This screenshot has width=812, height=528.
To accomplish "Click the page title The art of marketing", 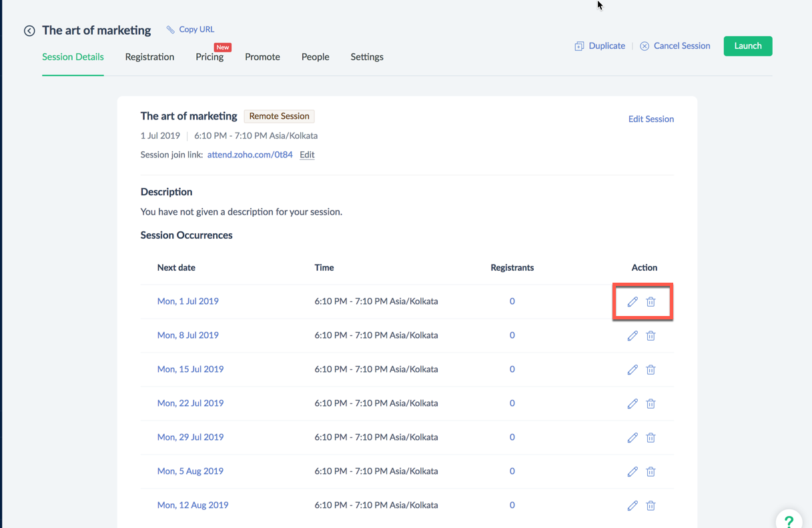I will coord(97,30).
